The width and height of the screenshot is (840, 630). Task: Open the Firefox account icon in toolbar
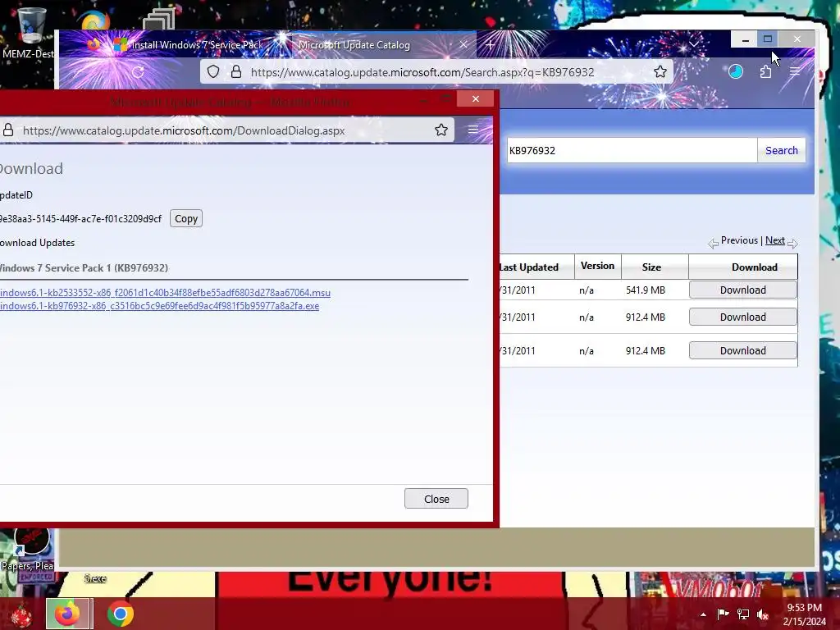[736, 71]
